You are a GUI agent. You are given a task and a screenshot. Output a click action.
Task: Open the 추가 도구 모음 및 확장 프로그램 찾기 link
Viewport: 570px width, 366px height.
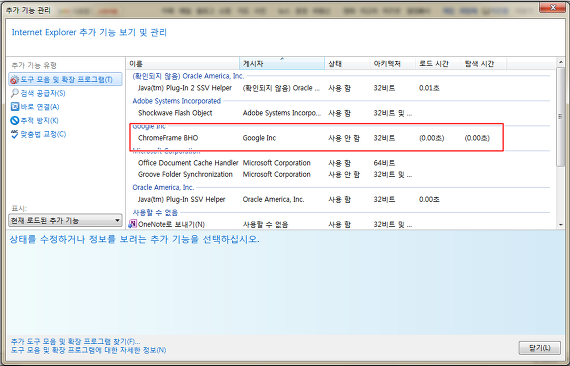click(75, 341)
